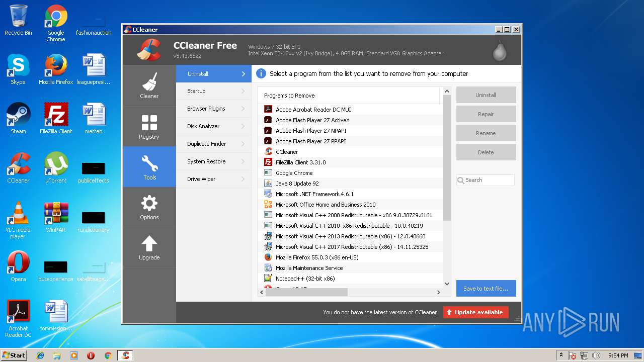Open Steam desktop shortcut
This screenshot has width=644, height=362.
pyautogui.click(x=18, y=119)
